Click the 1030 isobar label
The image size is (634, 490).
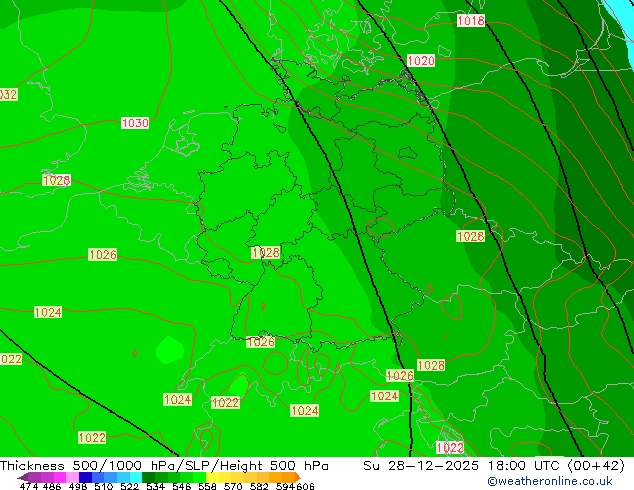(x=135, y=123)
